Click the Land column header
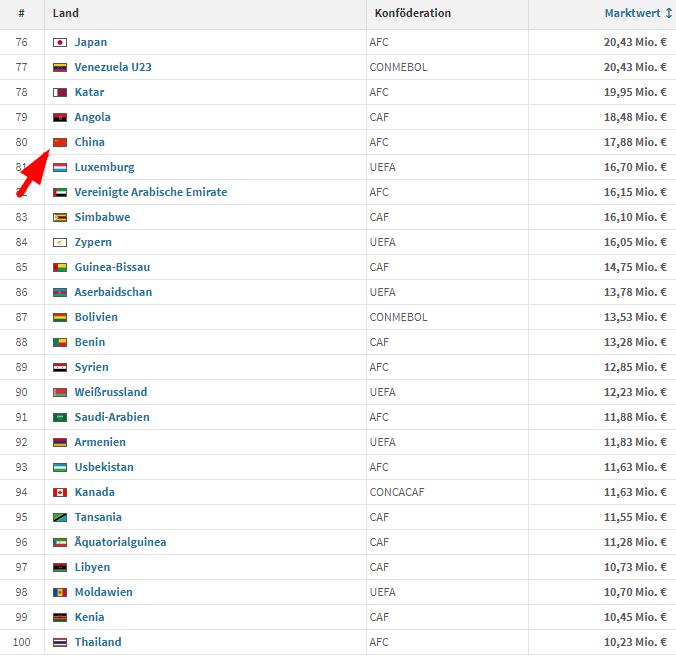This screenshot has width=676, height=660. click(66, 13)
